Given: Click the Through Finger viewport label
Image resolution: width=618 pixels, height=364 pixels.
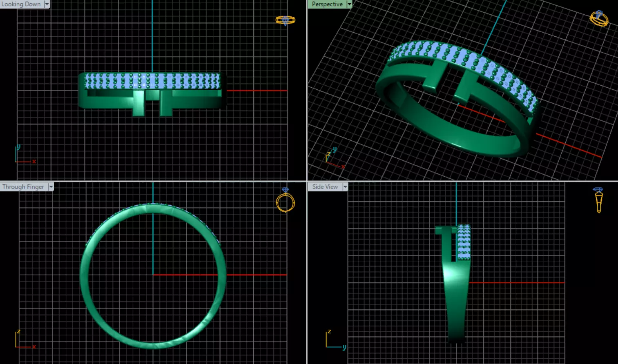Looking at the screenshot, I should tap(23, 186).
